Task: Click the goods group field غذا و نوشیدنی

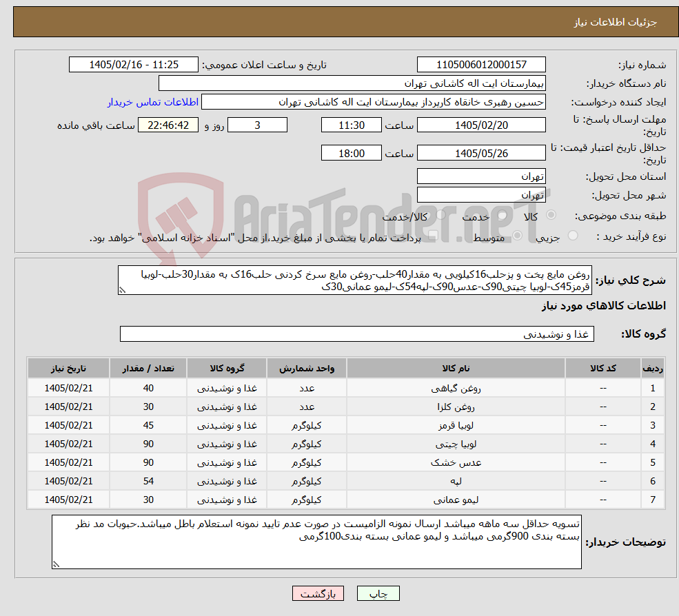Action: click(x=357, y=333)
